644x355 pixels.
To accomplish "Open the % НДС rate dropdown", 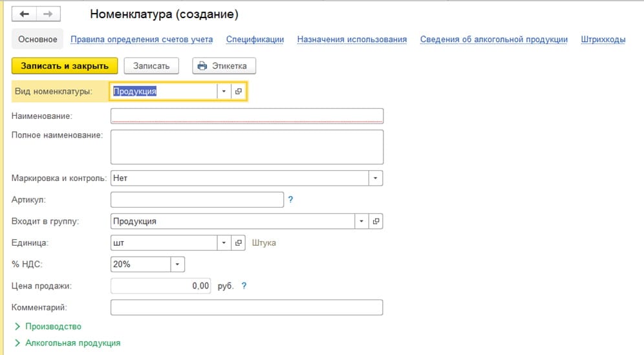I will pos(177,264).
